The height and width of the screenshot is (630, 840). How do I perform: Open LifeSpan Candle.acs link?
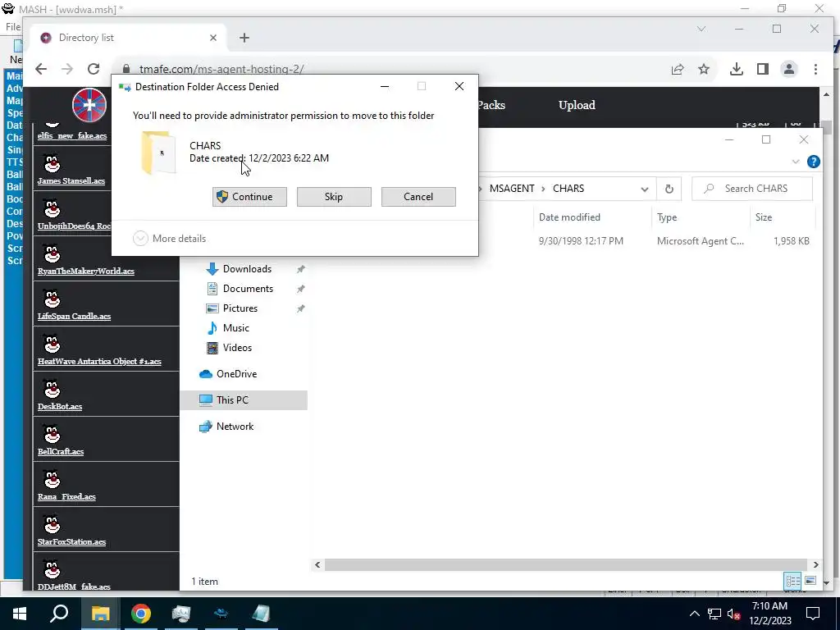point(75,316)
